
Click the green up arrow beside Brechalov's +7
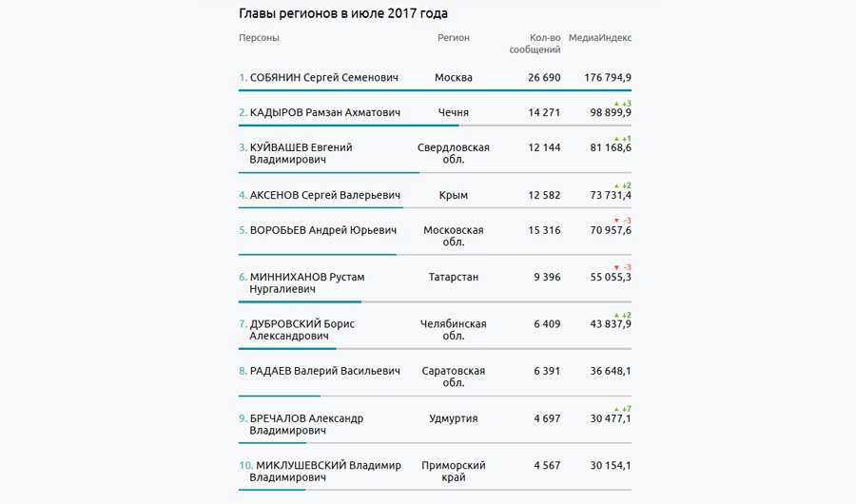pos(616,408)
